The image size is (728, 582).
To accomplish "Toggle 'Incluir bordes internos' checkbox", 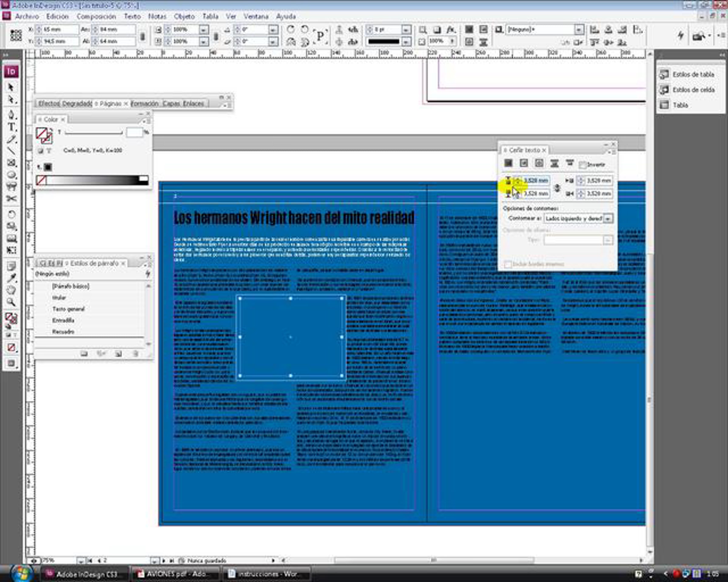I will 507,264.
